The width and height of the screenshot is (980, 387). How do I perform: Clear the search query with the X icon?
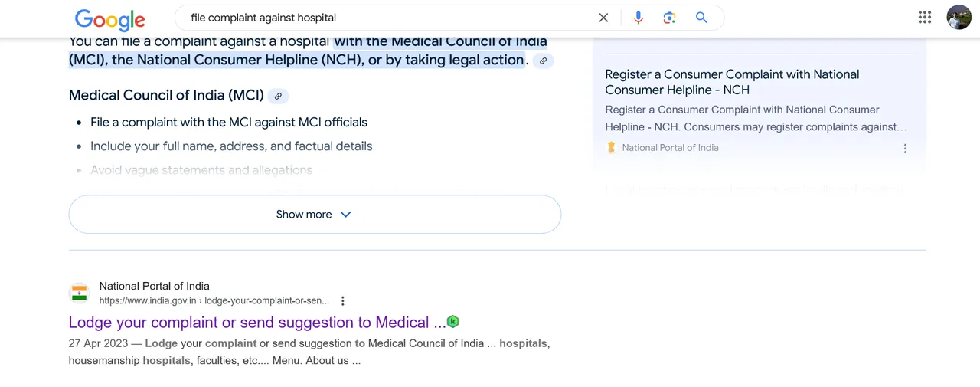(603, 18)
